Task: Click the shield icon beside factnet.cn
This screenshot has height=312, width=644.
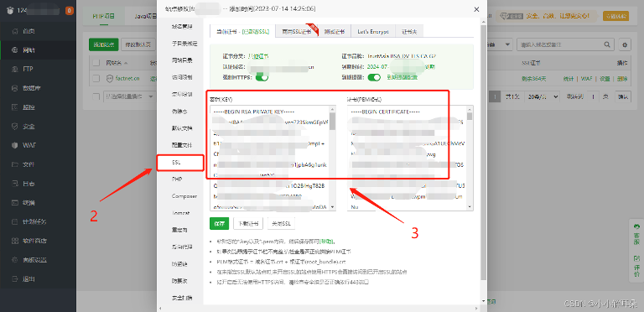Action: 109,78
